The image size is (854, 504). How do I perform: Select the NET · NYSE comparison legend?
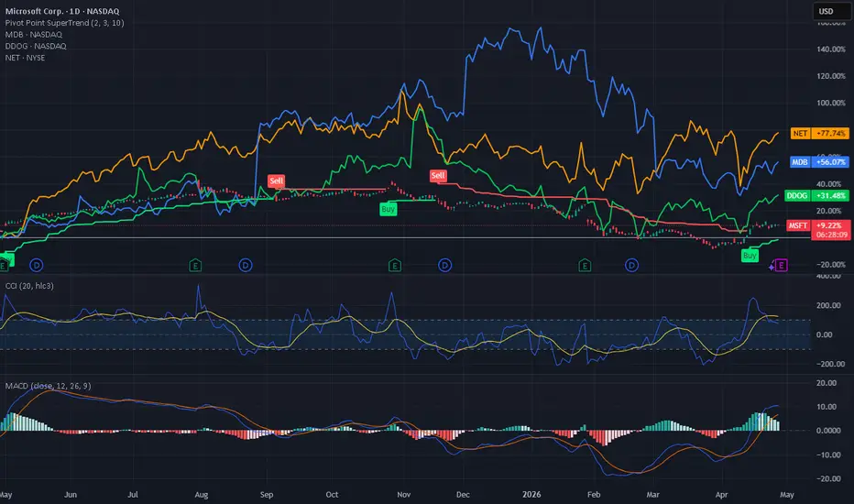coord(25,57)
